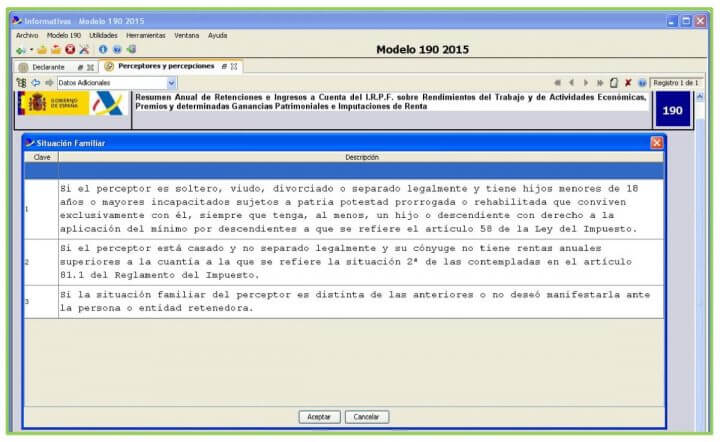This screenshot has height=442, width=720.
Task: Click the Aceptar button
Action: [x=319, y=417]
